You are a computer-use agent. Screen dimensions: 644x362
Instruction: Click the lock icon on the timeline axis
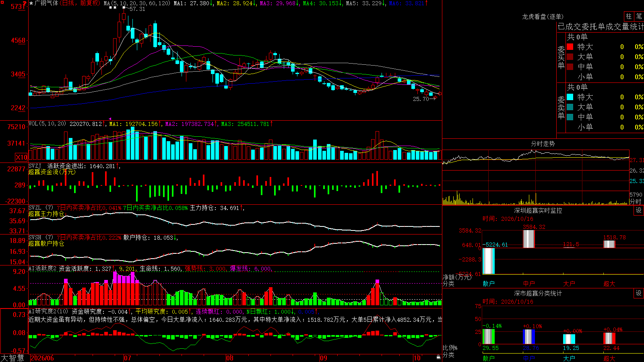pos(439,357)
